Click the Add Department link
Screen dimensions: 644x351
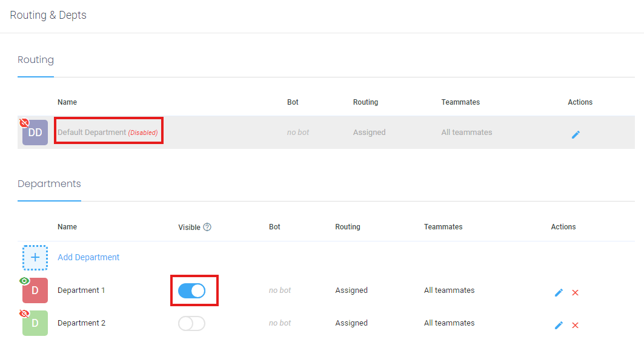point(88,257)
